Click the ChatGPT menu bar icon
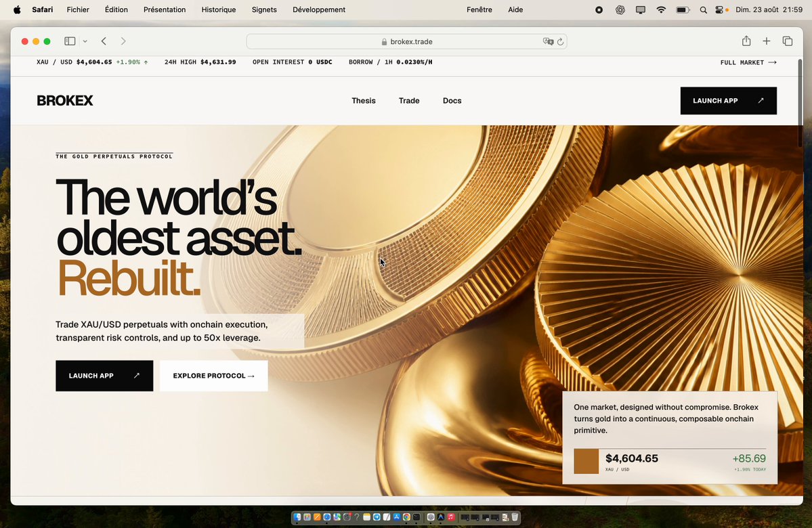Viewport: 812px width, 528px height. 620,9
